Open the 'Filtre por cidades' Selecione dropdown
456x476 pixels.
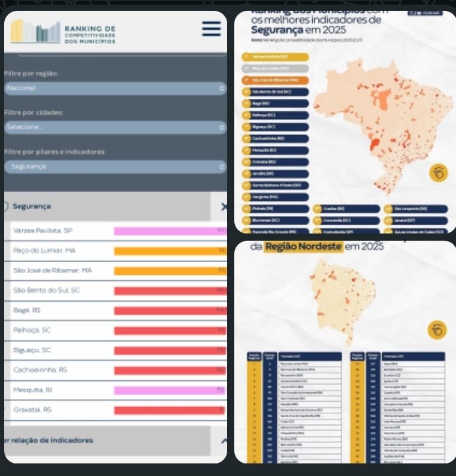115,127
